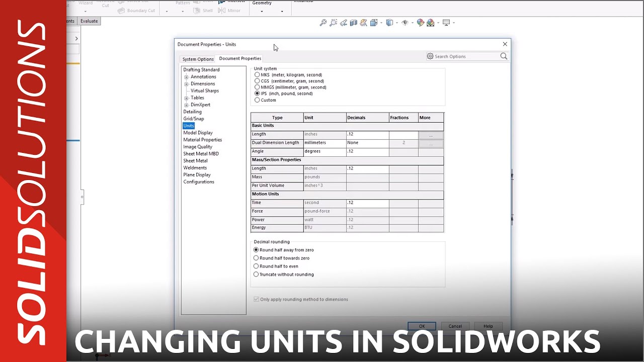Image resolution: width=644 pixels, height=362 pixels.
Task: Choose Round half away from zero
Action: (x=256, y=250)
